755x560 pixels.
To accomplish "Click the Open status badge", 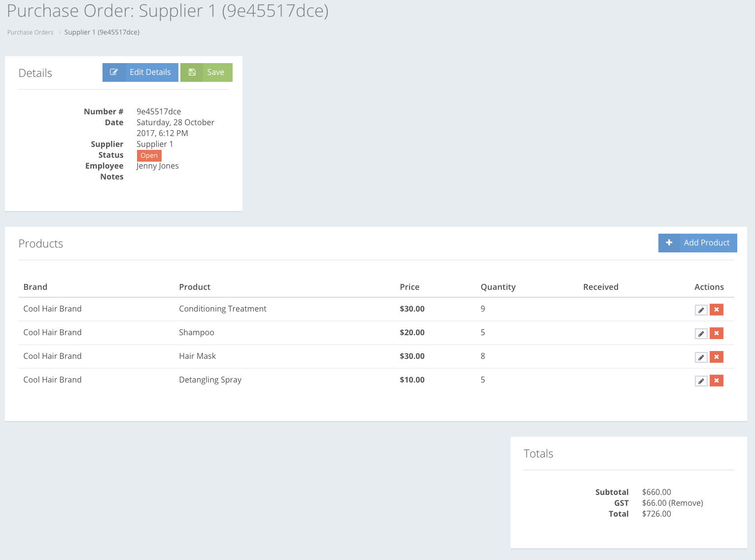I will (x=149, y=156).
